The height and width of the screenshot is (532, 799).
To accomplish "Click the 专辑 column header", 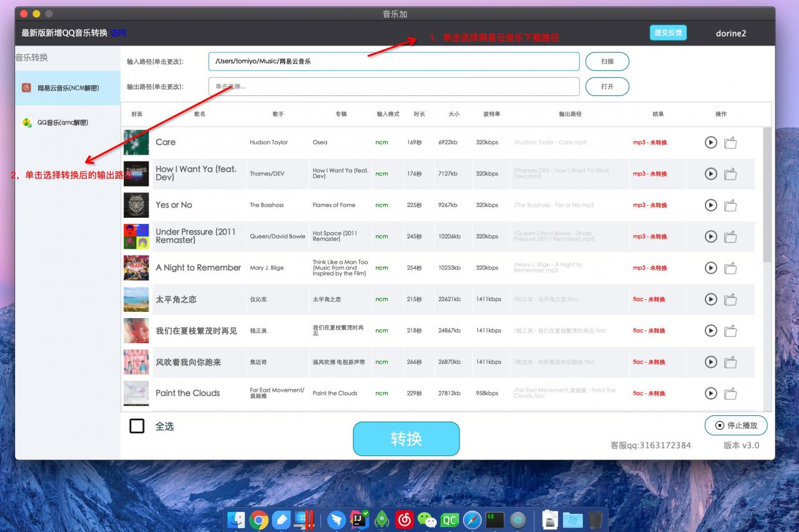I will [x=341, y=114].
